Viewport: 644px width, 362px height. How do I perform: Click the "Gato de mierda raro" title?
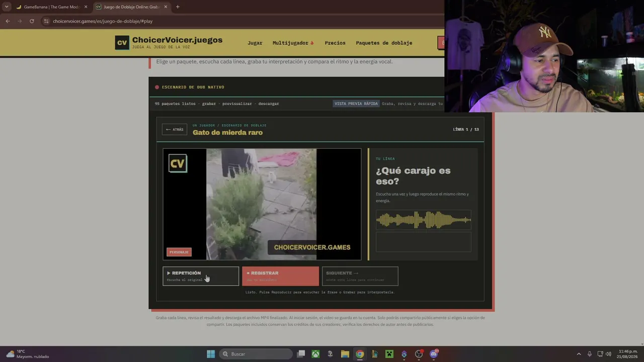[x=227, y=132]
